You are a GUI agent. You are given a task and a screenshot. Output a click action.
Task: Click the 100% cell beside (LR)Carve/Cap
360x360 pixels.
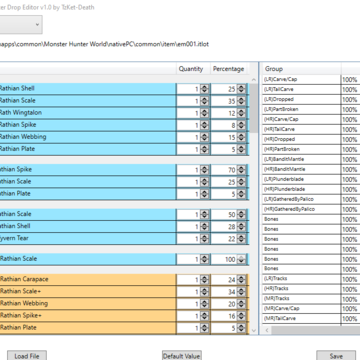(x=350, y=80)
